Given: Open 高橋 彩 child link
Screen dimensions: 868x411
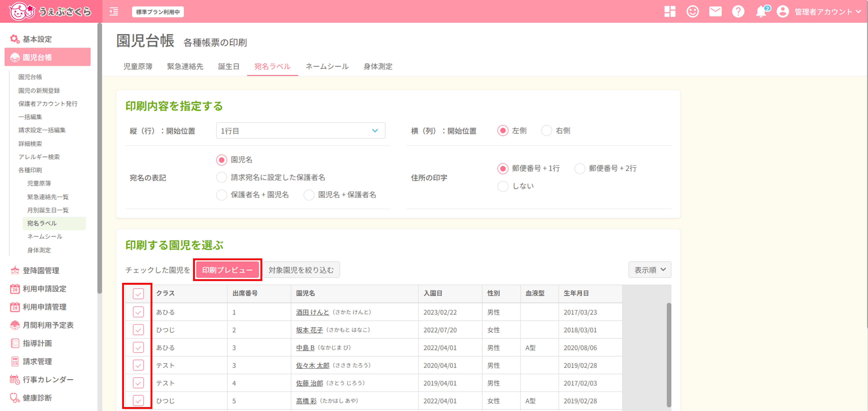Looking at the screenshot, I should [306, 401].
